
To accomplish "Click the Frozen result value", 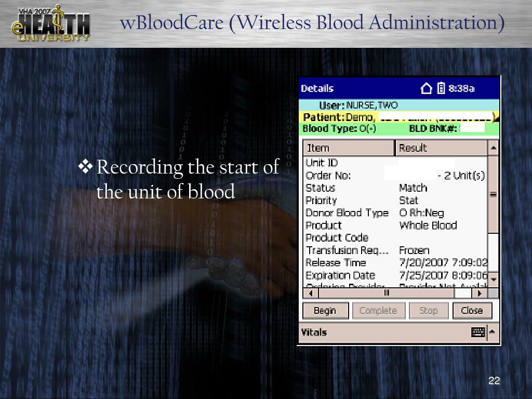I will point(414,250).
